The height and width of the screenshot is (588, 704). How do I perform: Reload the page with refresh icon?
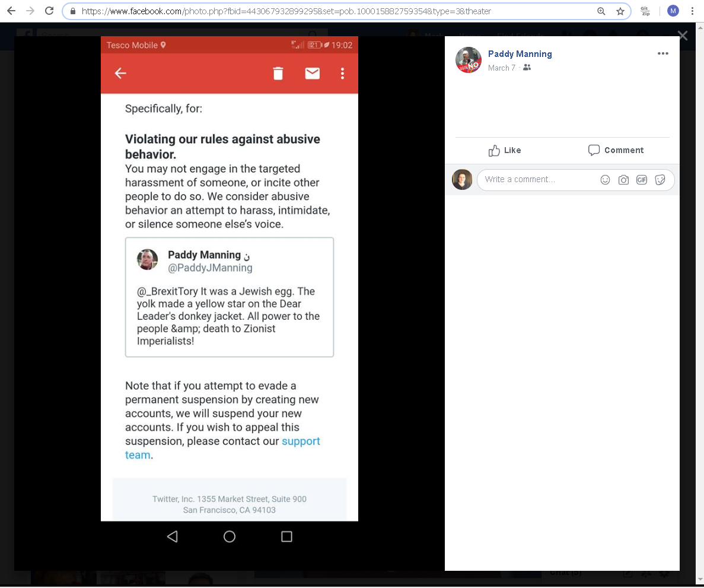pos(50,11)
